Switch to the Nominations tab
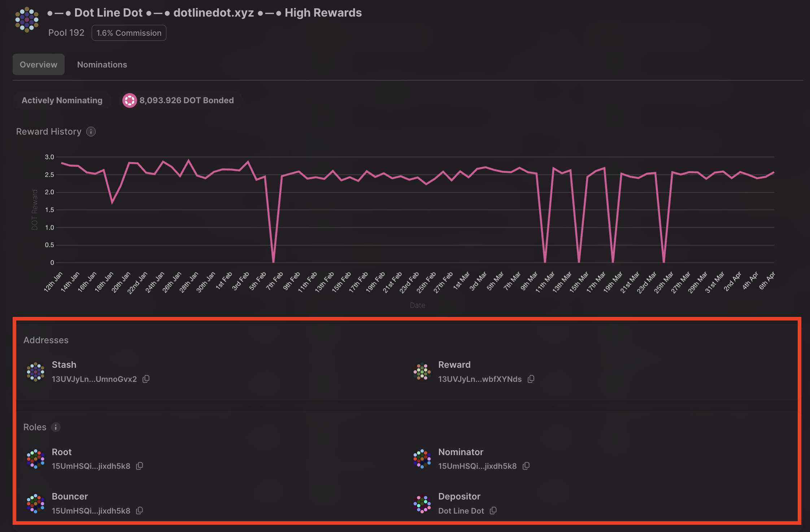810x532 pixels. pyautogui.click(x=102, y=65)
